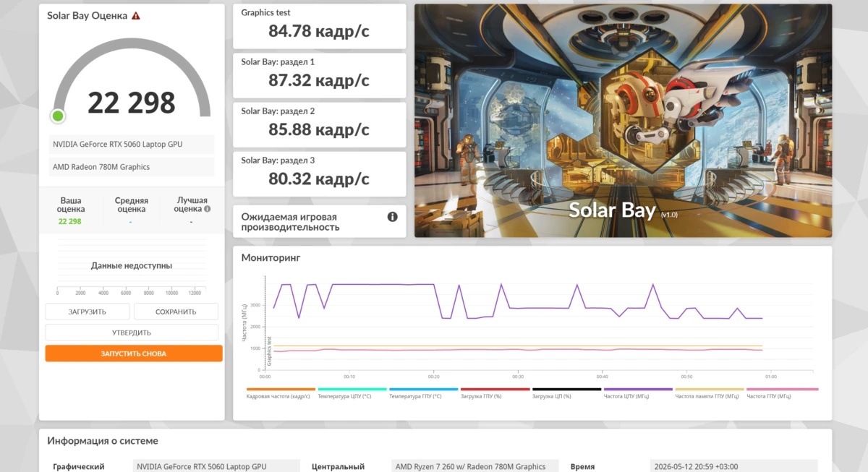Click the Лучшая оценка column label
This screenshot has width=868, height=472.
(191, 205)
